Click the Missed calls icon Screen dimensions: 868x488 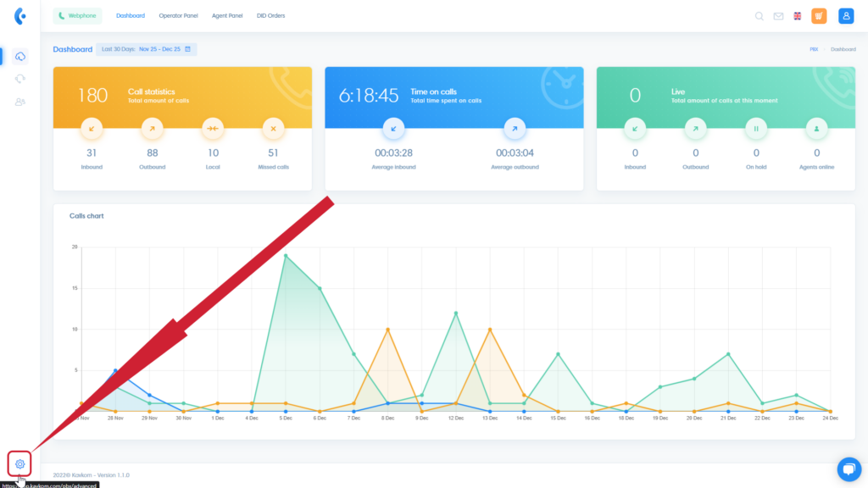(x=272, y=129)
